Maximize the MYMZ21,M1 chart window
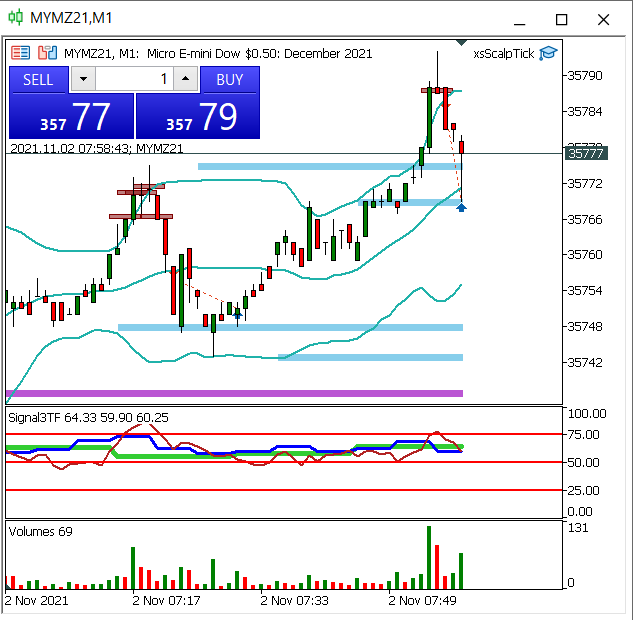Image resolution: width=633 pixels, height=620 pixels. 561,19
